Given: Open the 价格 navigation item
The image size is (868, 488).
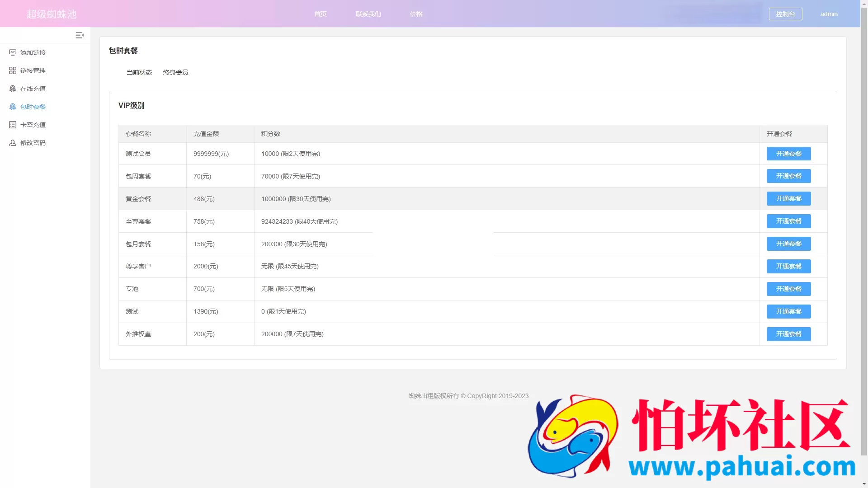Looking at the screenshot, I should (416, 14).
